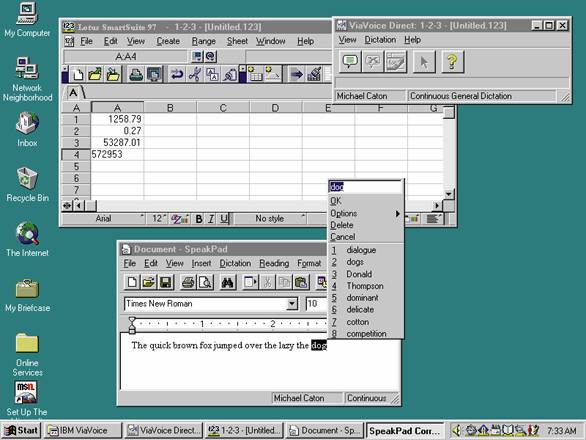The width and height of the screenshot is (586, 440).
Task: Click the correction text field containing 'dog'
Action: pos(365,187)
